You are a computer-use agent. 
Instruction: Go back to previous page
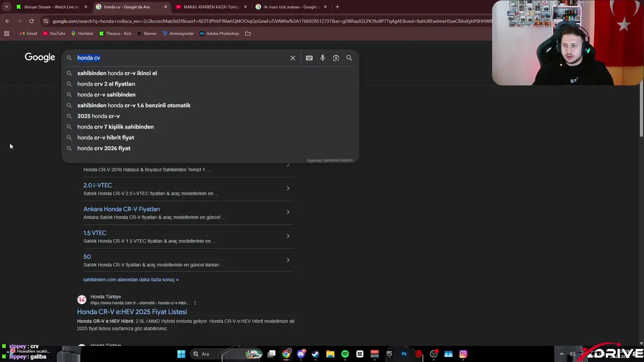coord(7,21)
